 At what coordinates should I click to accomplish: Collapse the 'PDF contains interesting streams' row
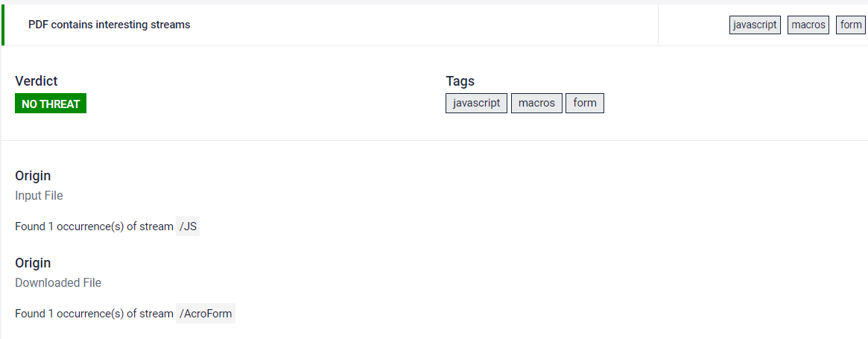tap(109, 25)
